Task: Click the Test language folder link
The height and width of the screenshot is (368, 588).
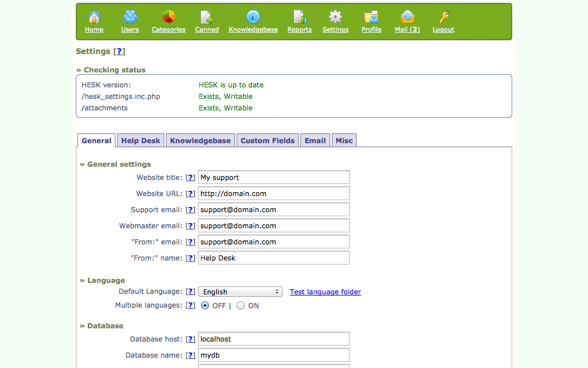Action: (x=325, y=292)
